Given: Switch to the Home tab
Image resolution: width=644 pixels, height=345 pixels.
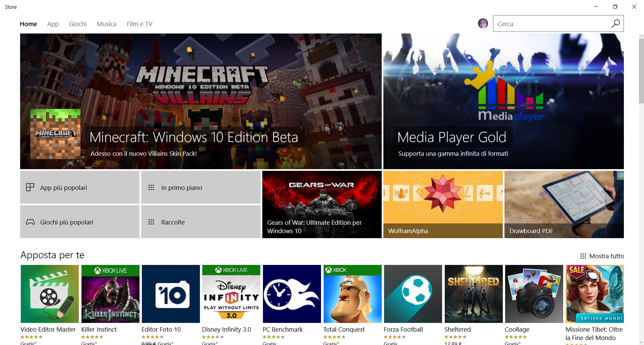Looking at the screenshot, I should [x=29, y=24].
